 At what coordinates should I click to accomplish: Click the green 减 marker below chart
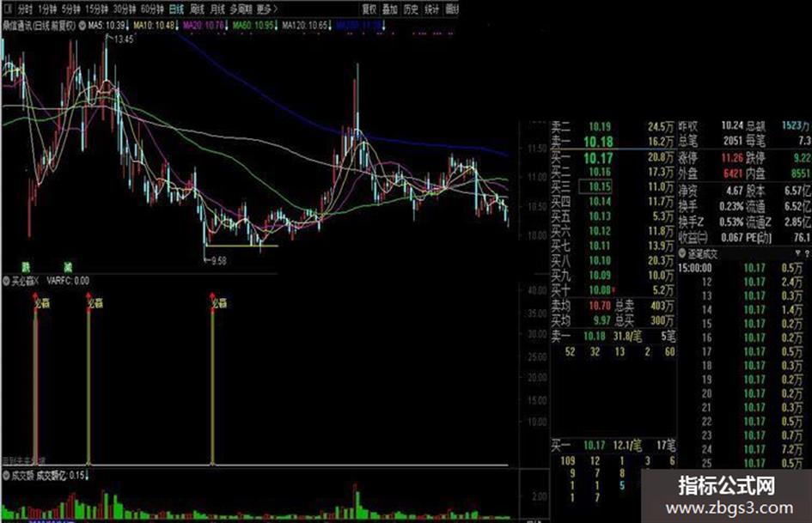point(69,267)
